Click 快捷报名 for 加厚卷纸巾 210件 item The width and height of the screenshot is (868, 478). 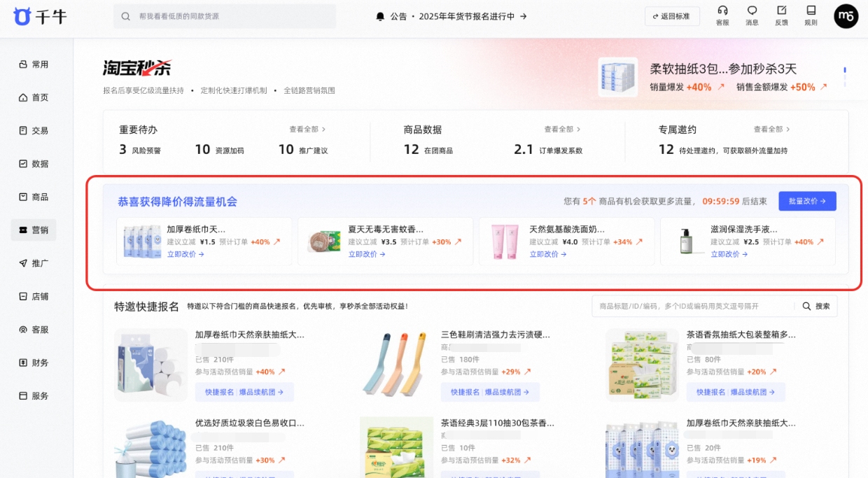(x=219, y=392)
